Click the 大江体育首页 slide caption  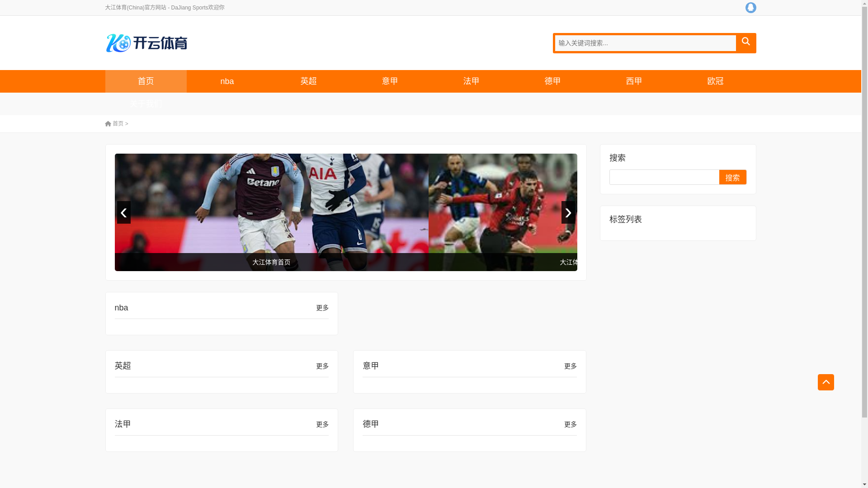coord(271,262)
